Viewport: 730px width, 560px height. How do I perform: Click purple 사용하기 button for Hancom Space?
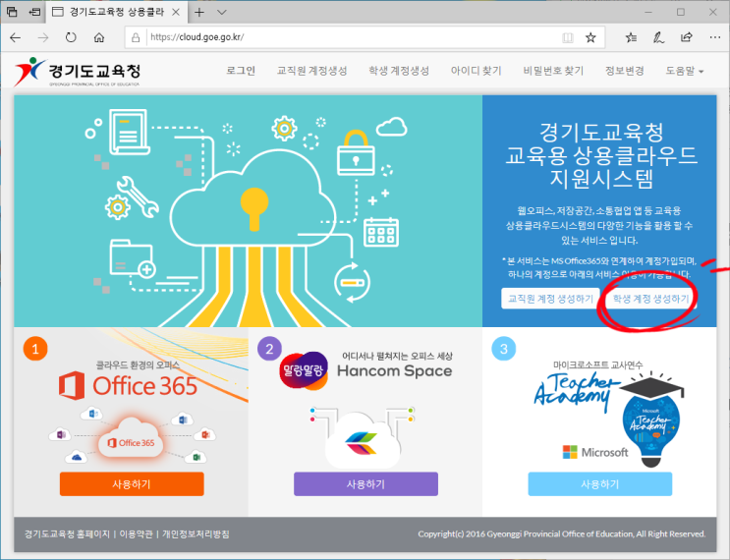pos(365,484)
